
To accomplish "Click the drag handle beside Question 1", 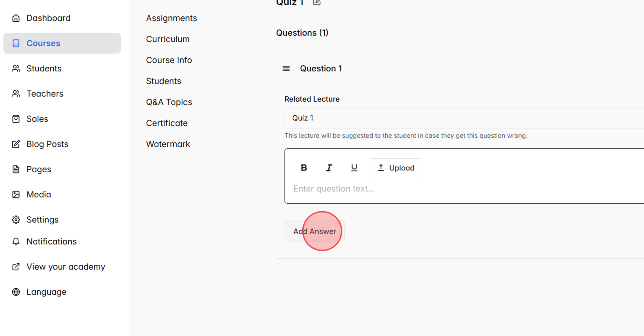I will 286,69.
